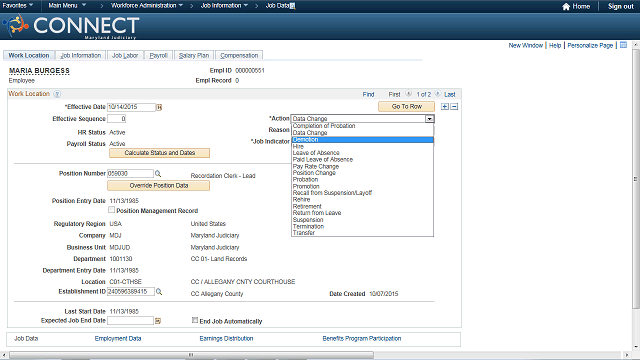Click the vertical scrollbar thumb
The width and height of the screenshot is (640, 360).
point(636,179)
